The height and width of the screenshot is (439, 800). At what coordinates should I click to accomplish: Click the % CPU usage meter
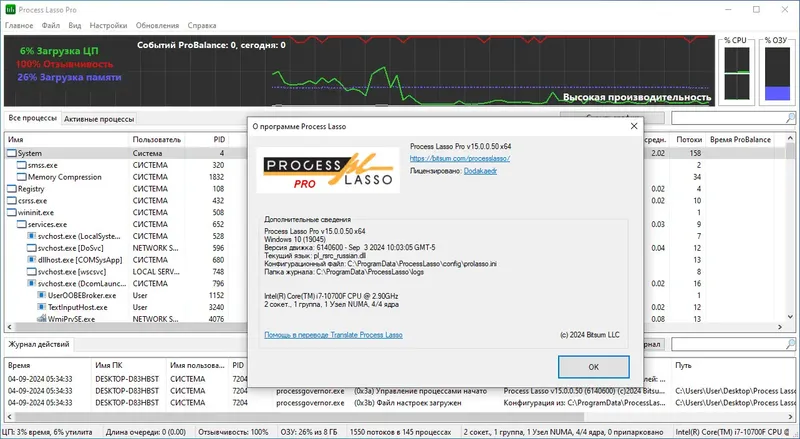(x=736, y=74)
